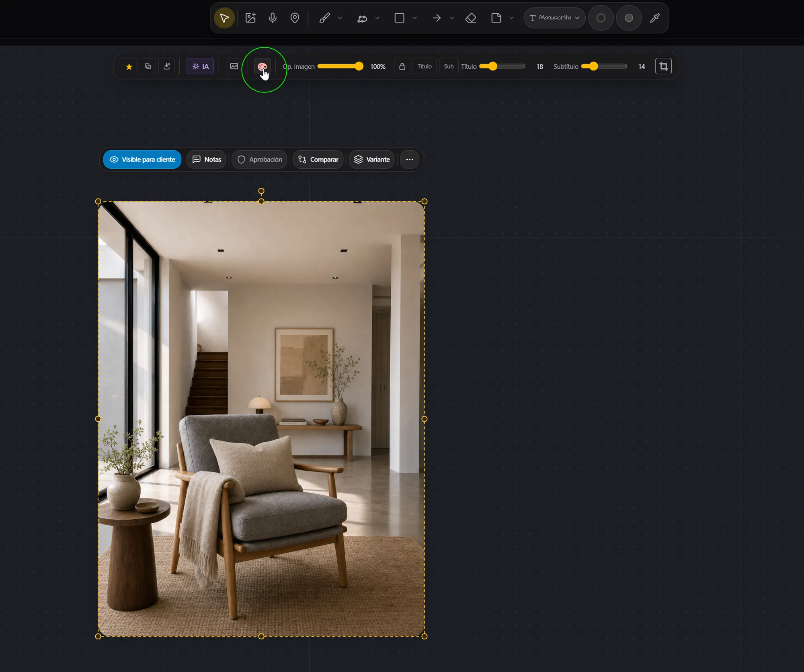The image size is (804, 672).
Task: Click the Subtítulo size slider
Action: (604, 66)
